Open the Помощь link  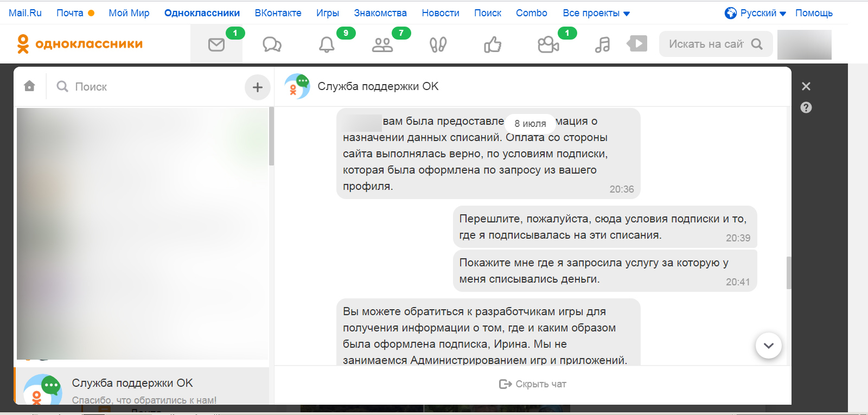(x=814, y=13)
